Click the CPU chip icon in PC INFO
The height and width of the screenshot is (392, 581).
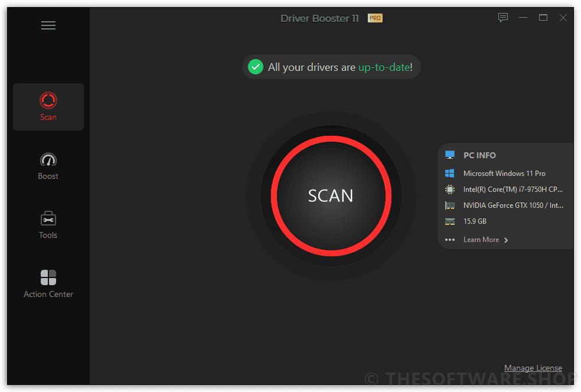click(x=450, y=190)
